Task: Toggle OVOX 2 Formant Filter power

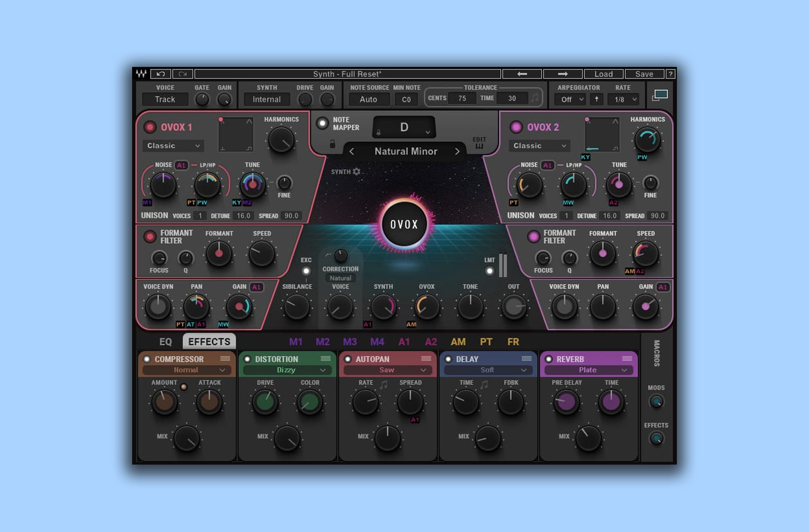Action: (533, 236)
